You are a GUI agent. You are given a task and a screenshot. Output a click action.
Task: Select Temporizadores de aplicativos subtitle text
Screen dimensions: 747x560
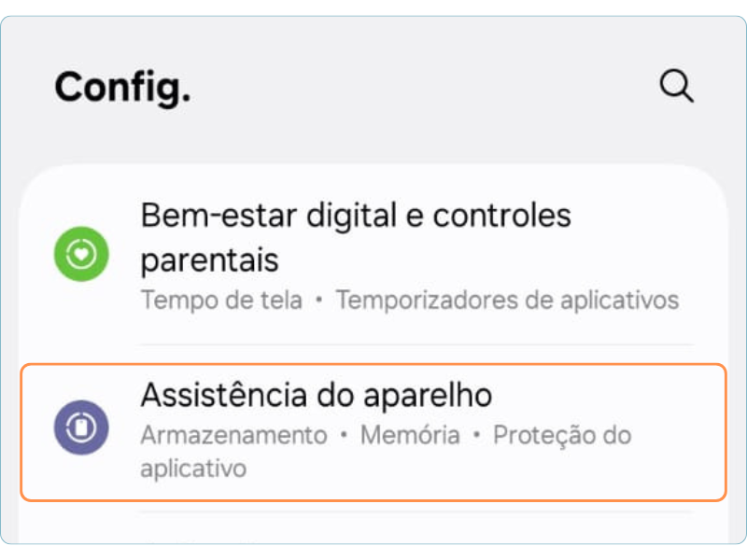(x=507, y=301)
